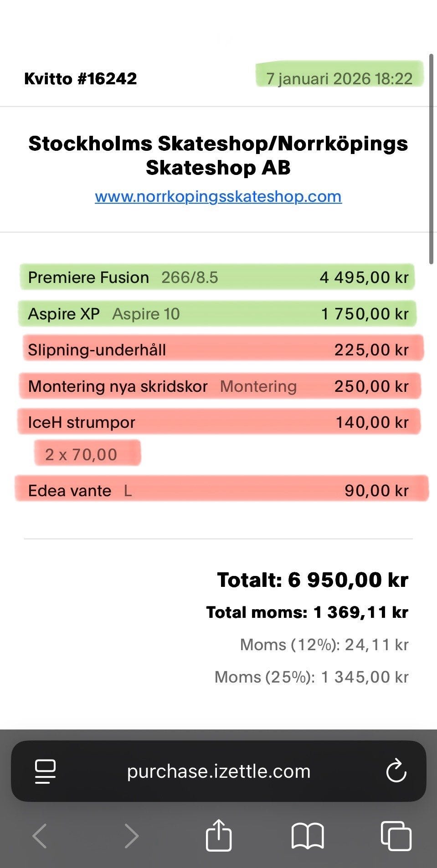
Task: Show all open tabs icon
Action: 396,836
